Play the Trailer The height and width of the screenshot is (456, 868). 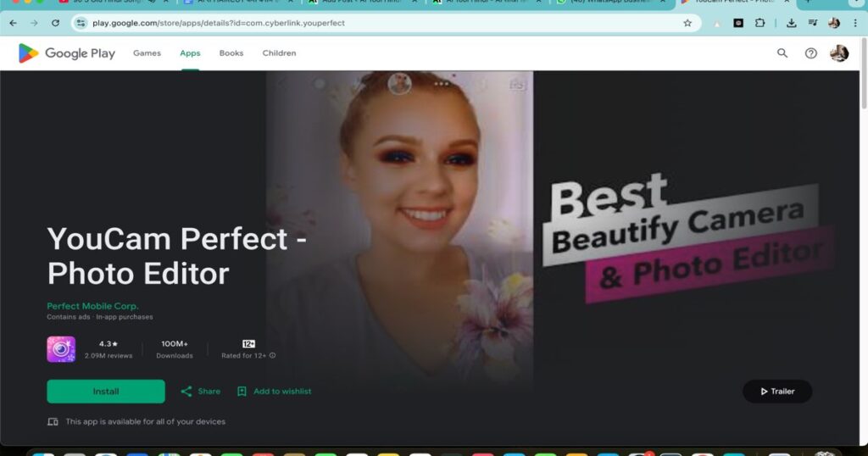click(777, 392)
